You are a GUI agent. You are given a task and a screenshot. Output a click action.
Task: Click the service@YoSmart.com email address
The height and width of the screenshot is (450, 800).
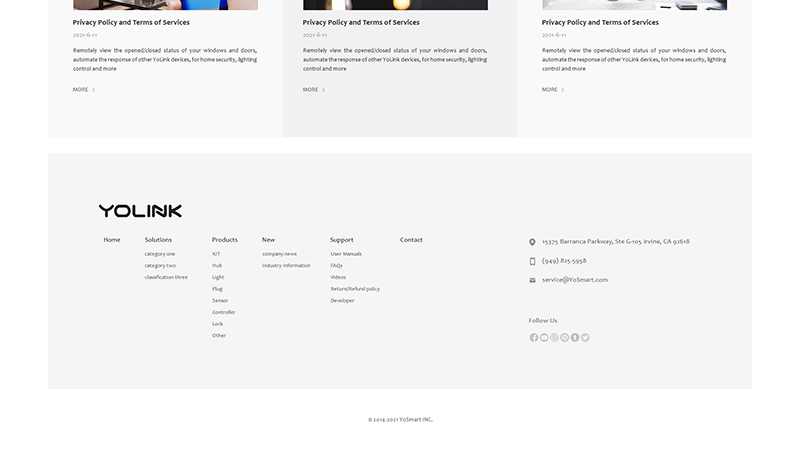[x=574, y=280]
